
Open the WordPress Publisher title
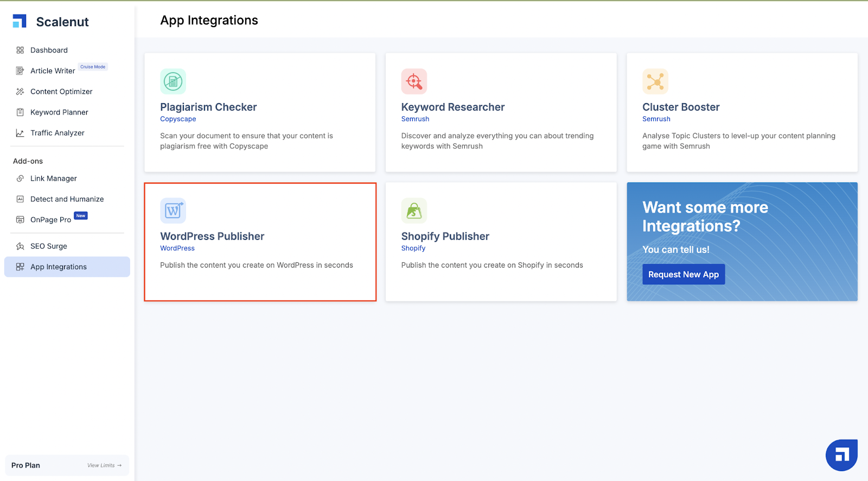pos(212,236)
